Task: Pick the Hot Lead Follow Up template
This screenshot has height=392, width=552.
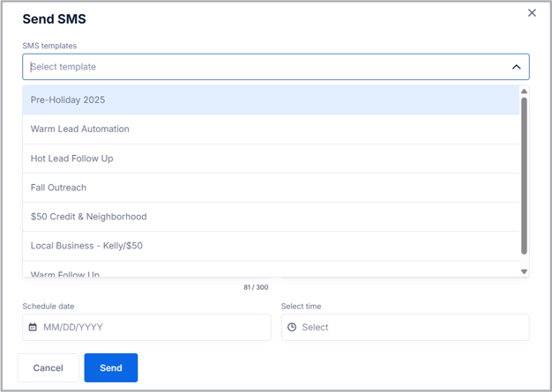Action: tap(72, 159)
